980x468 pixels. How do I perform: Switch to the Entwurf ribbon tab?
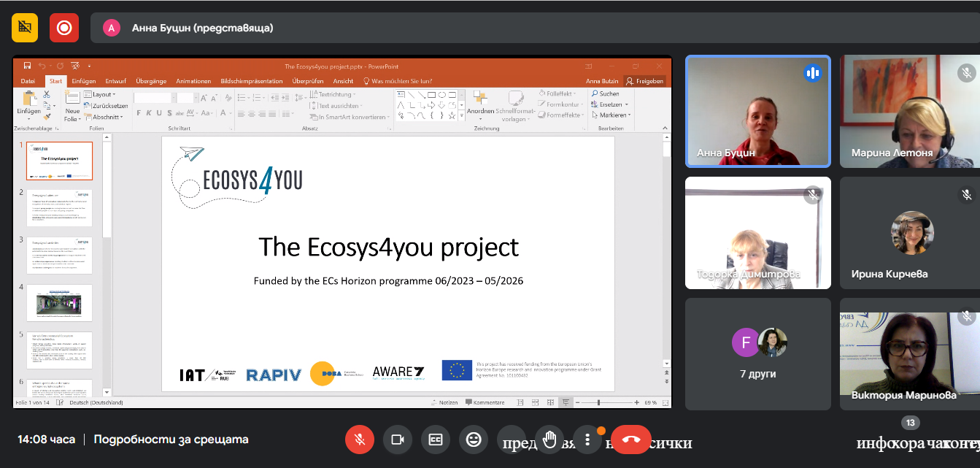pyautogui.click(x=115, y=81)
